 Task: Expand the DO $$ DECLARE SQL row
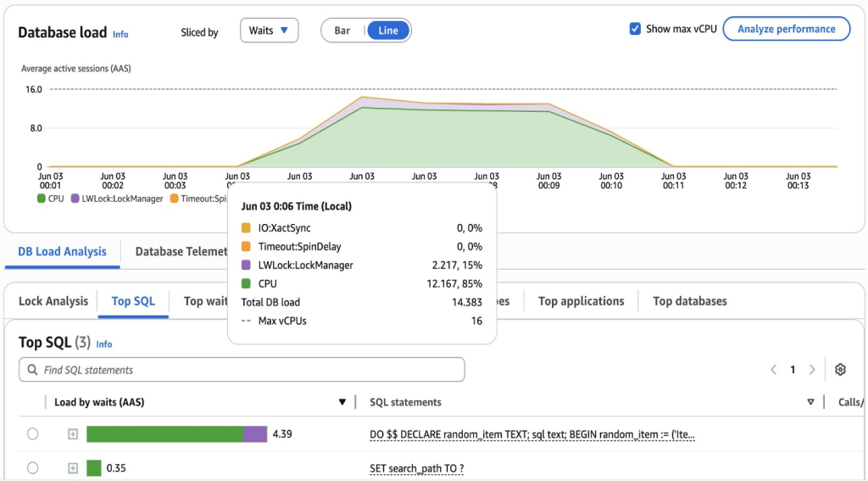coord(73,434)
